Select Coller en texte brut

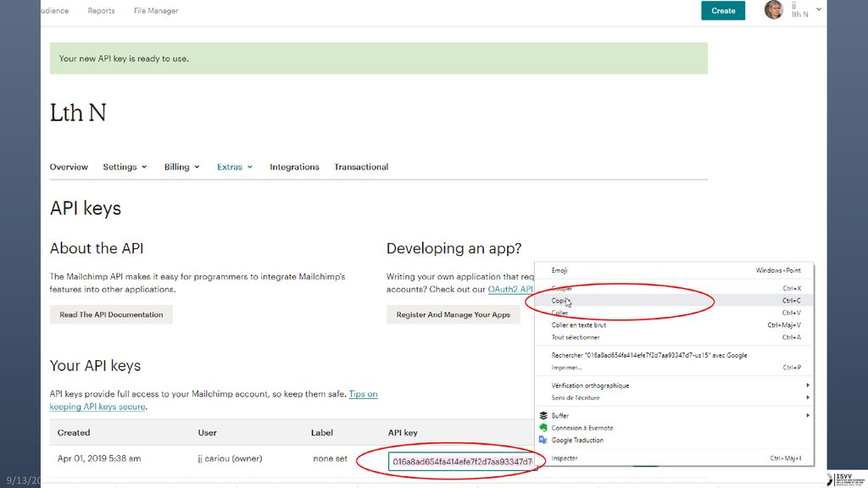674,324
